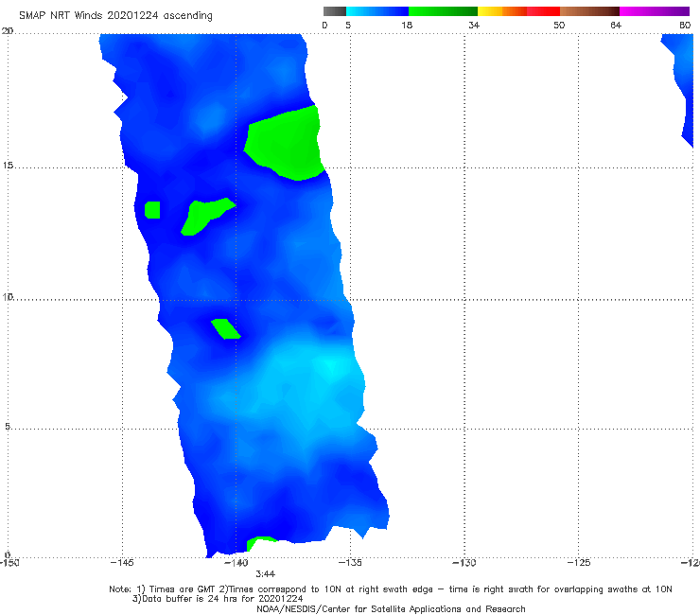The image size is (700, 615).
Task: Click the longitude label '-140'
Action: (236, 562)
